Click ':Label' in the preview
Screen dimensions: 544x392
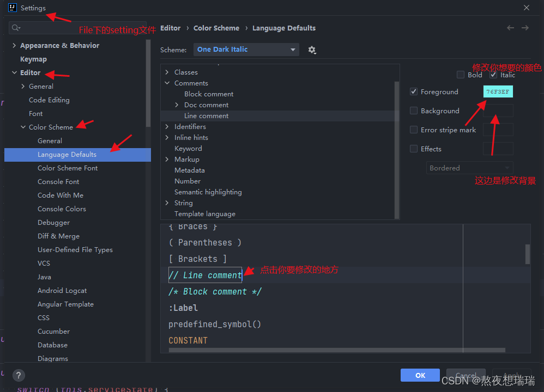point(183,308)
